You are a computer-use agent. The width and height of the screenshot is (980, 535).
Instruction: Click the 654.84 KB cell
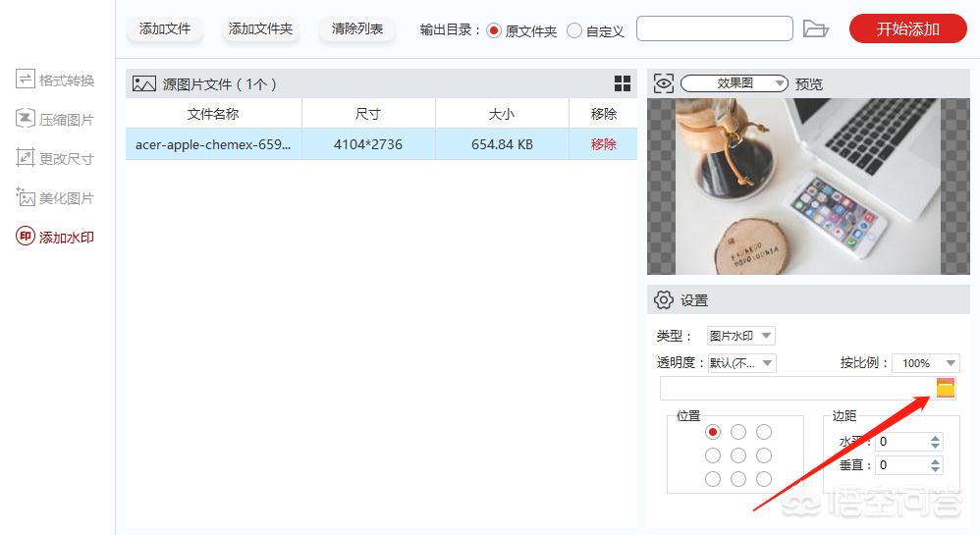point(502,144)
